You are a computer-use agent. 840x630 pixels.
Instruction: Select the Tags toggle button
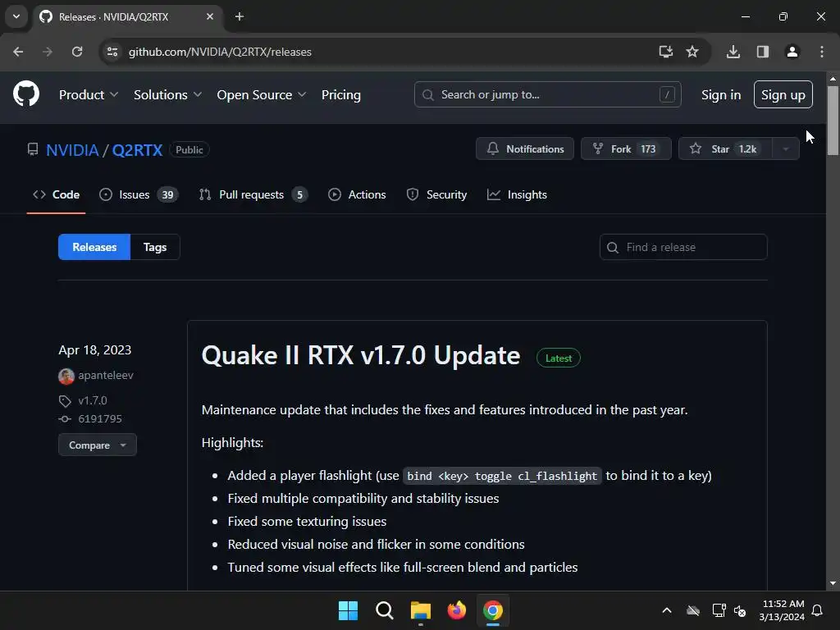click(x=155, y=247)
